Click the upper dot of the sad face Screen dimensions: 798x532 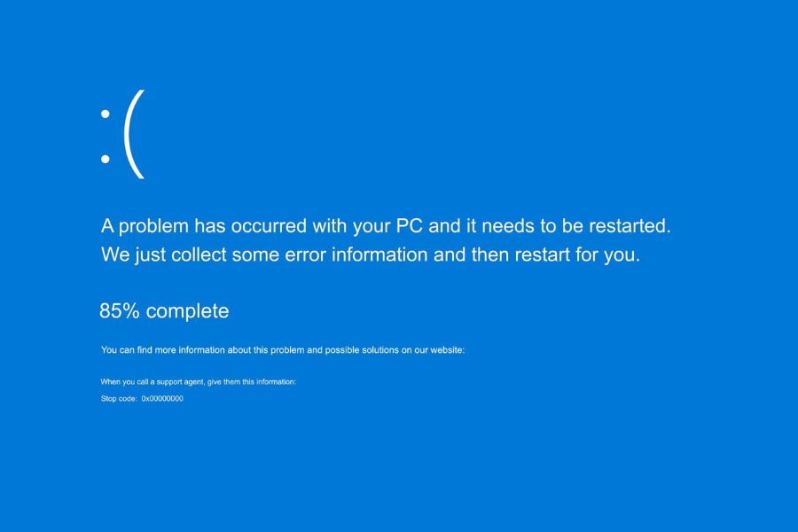105,113
